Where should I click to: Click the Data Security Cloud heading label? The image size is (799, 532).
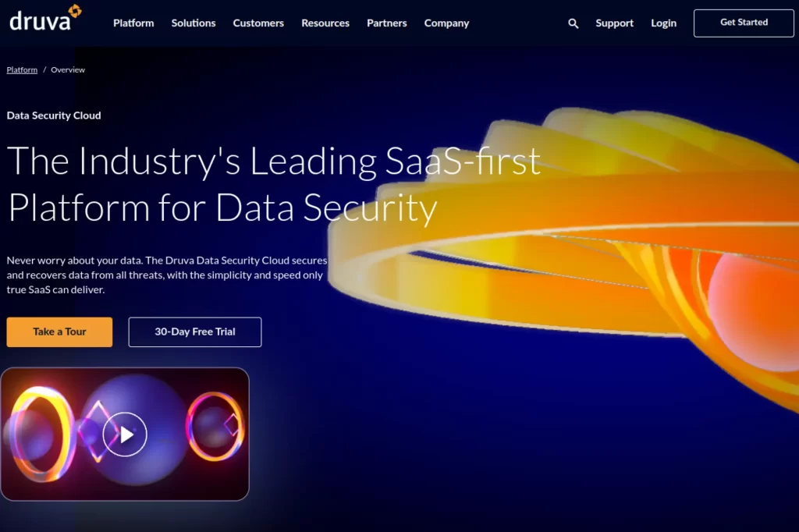click(53, 115)
